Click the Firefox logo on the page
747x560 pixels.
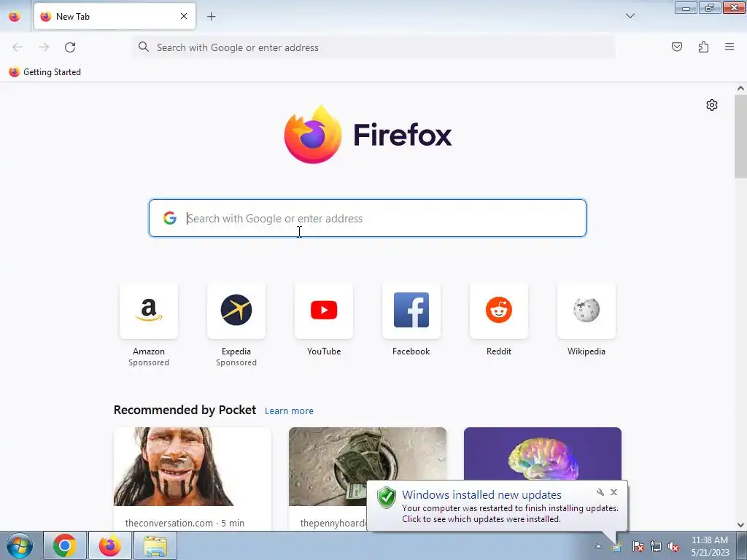pos(368,134)
